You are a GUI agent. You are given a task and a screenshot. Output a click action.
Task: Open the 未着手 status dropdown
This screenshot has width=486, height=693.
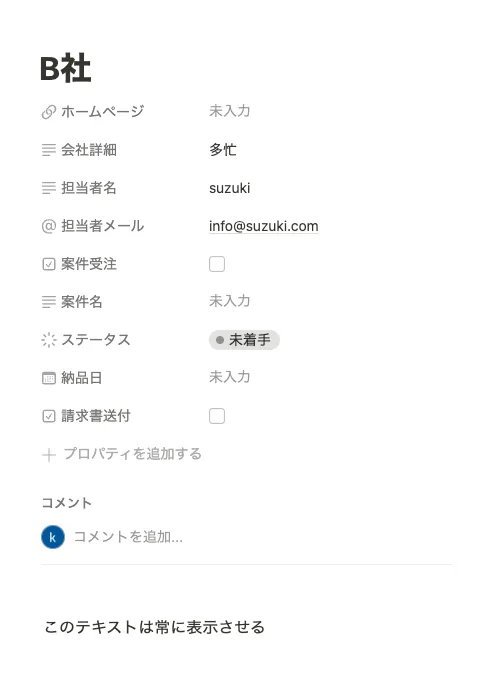[244, 340]
